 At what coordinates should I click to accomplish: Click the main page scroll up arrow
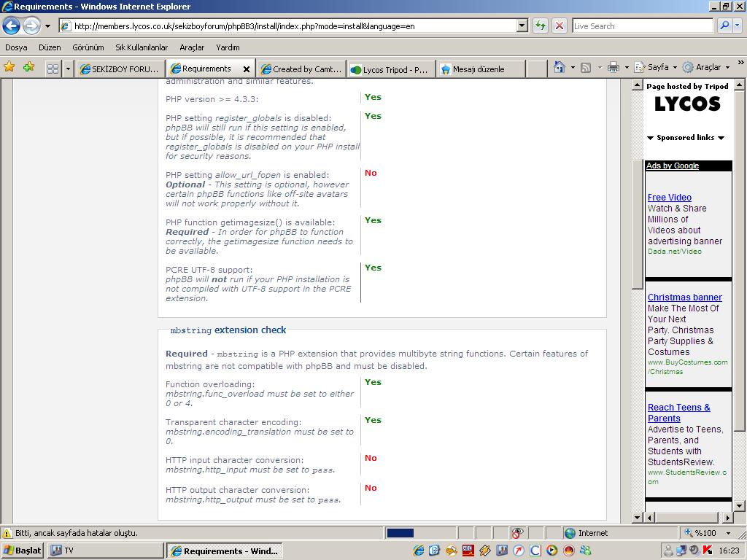tap(637, 85)
